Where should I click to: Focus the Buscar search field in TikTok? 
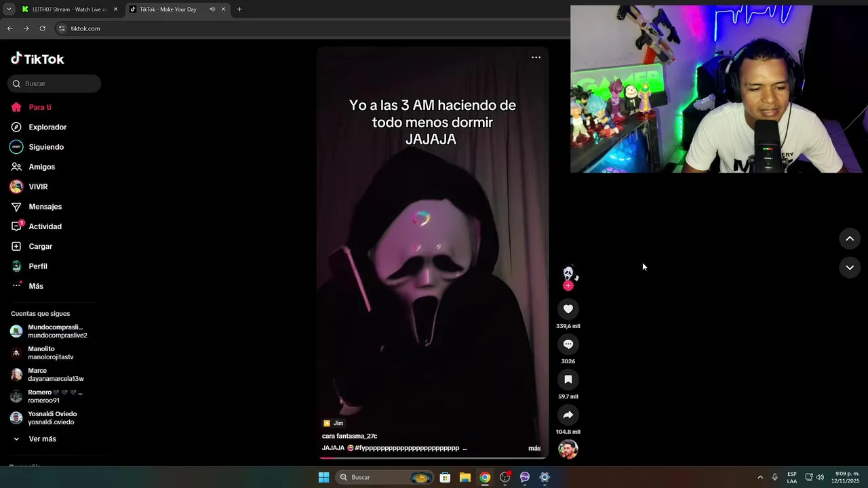pyautogui.click(x=54, y=83)
